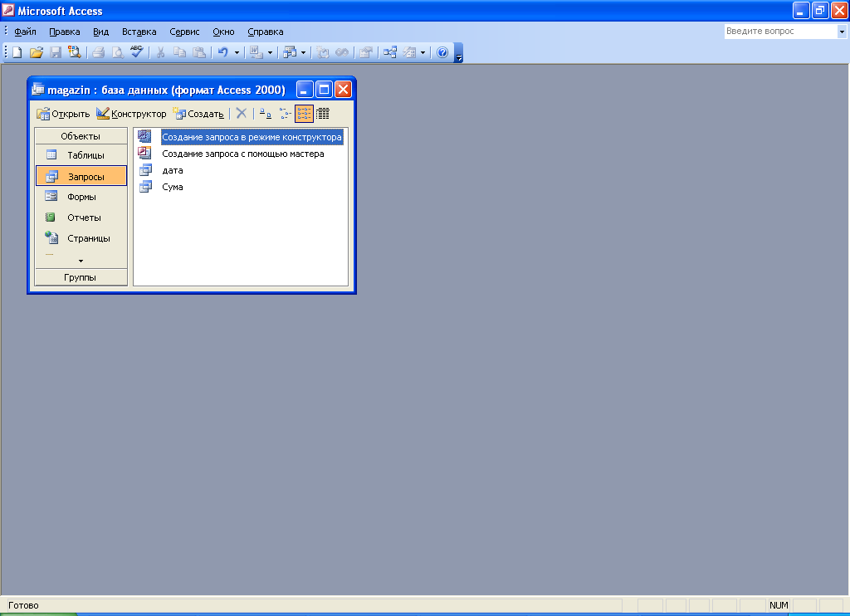Click the New database icon
This screenshot has width=850, height=616.
[x=17, y=52]
